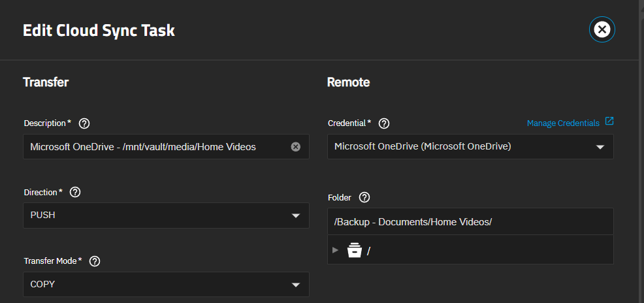Click the Direction dropdown arrow

[296, 216]
